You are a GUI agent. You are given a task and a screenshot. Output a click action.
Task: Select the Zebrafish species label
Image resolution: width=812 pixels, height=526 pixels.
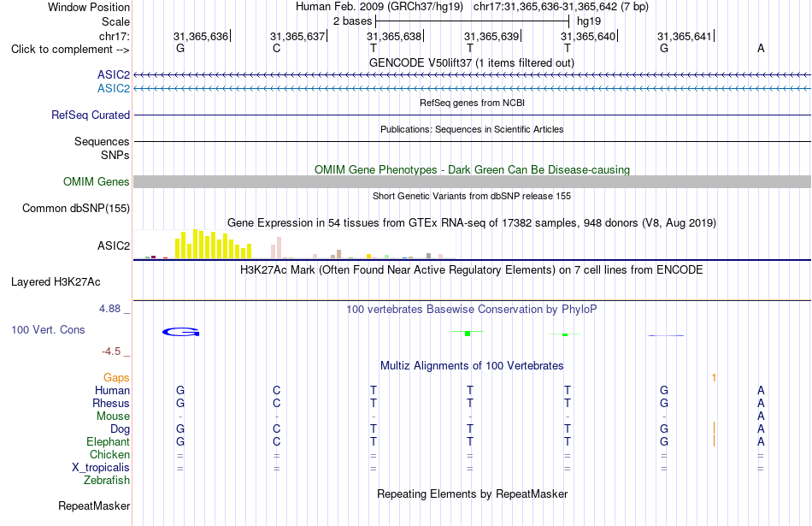click(107, 481)
